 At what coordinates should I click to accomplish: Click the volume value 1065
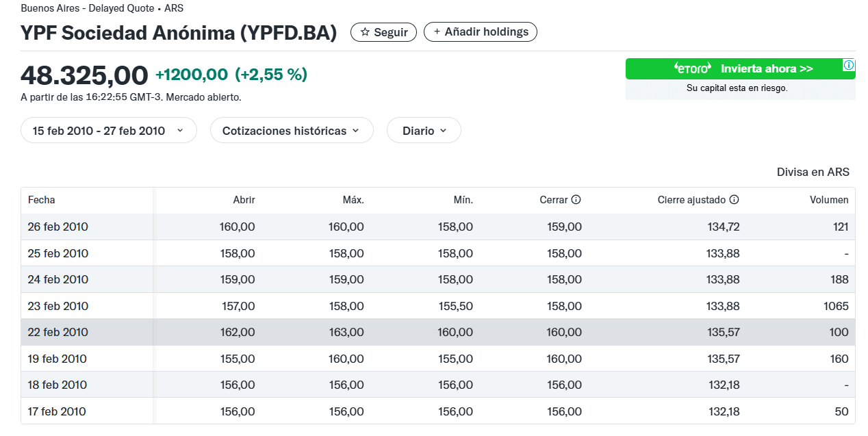837,306
